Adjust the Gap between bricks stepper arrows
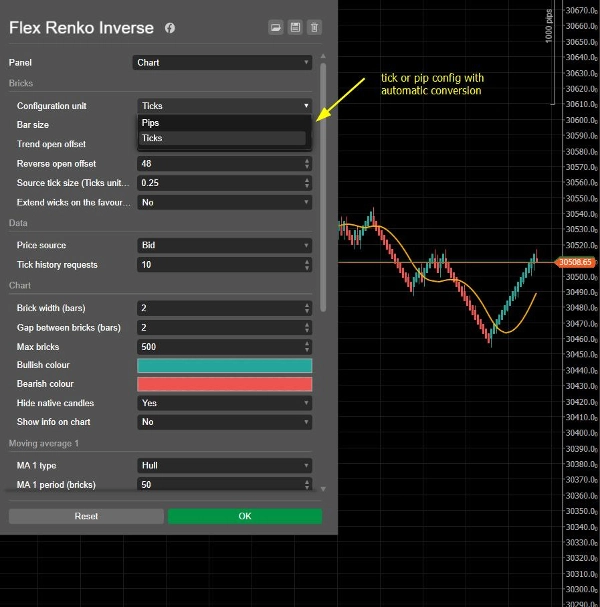The image size is (600, 607). tap(307, 328)
